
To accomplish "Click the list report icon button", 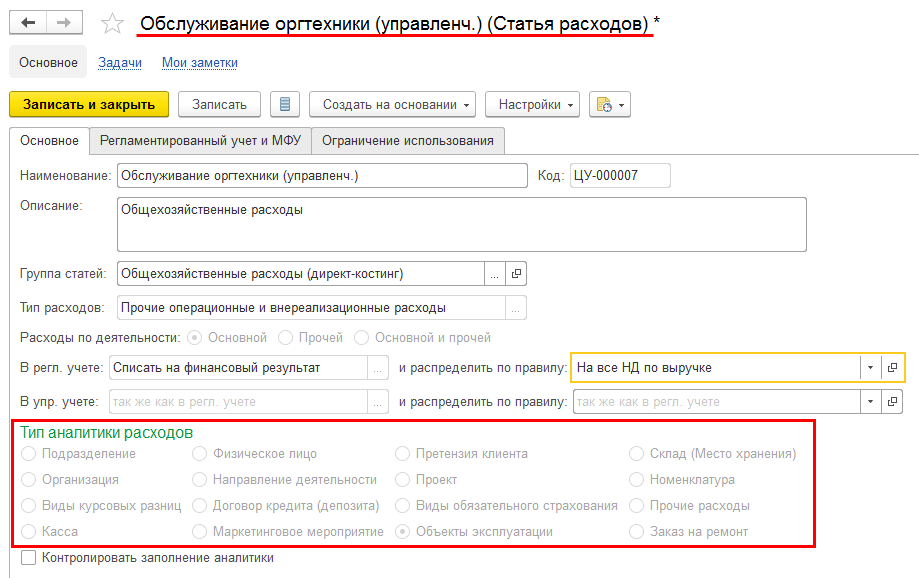I will (286, 105).
